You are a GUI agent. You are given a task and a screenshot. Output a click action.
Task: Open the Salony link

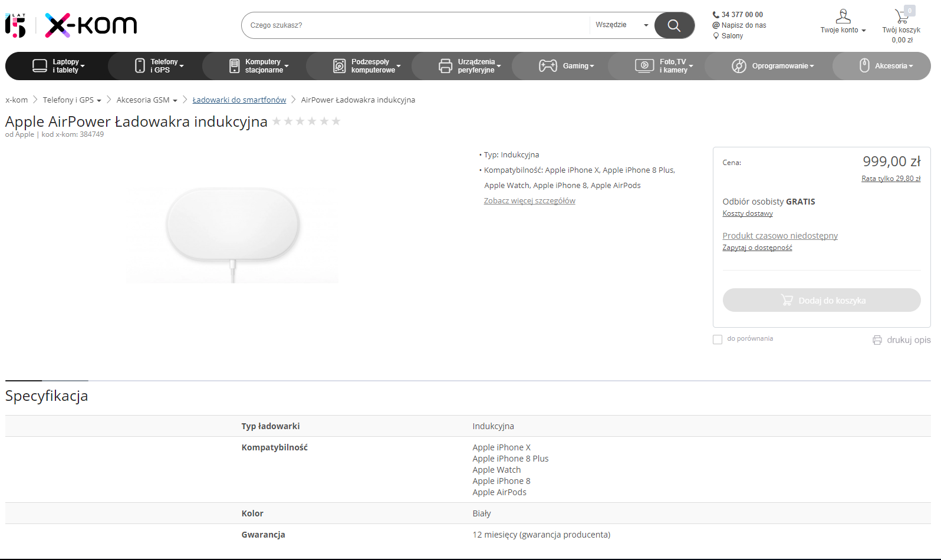(732, 36)
